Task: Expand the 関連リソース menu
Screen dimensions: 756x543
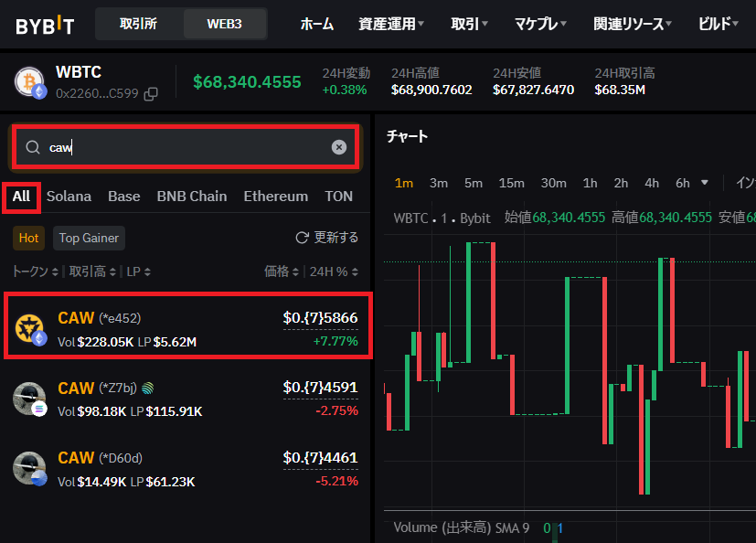Action: pos(632,24)
